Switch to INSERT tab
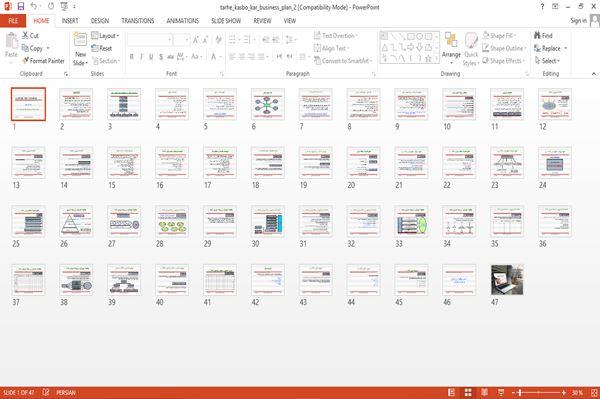Screen dimensions: 600x399 (70, 21)
